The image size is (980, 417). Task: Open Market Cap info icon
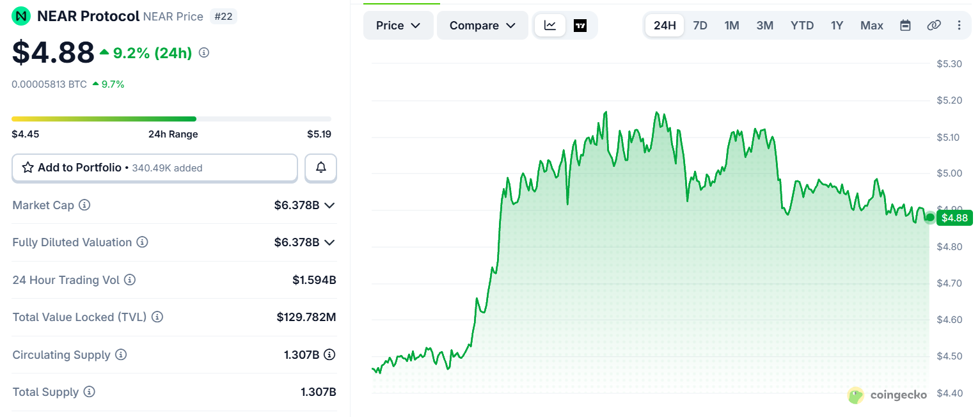[84, 205]
